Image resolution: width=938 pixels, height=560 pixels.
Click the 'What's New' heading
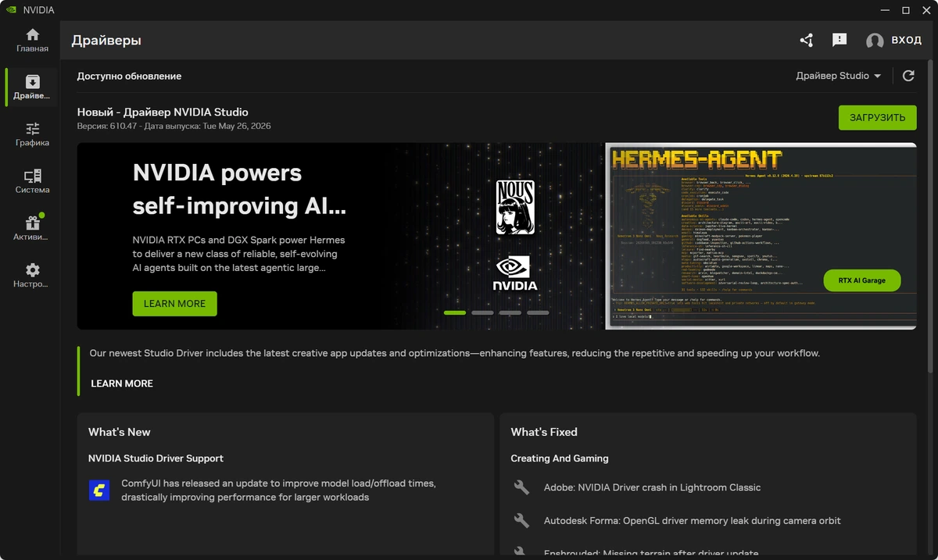(x=120, y=432)
